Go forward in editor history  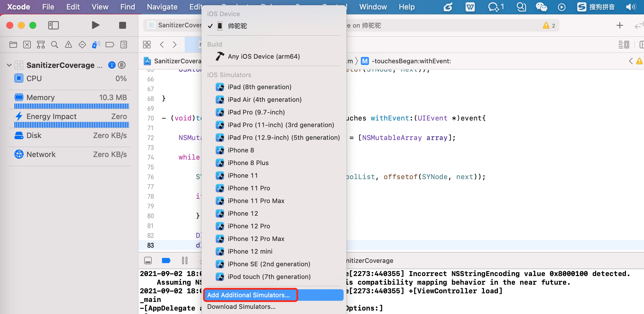click(x=175, y=45)
